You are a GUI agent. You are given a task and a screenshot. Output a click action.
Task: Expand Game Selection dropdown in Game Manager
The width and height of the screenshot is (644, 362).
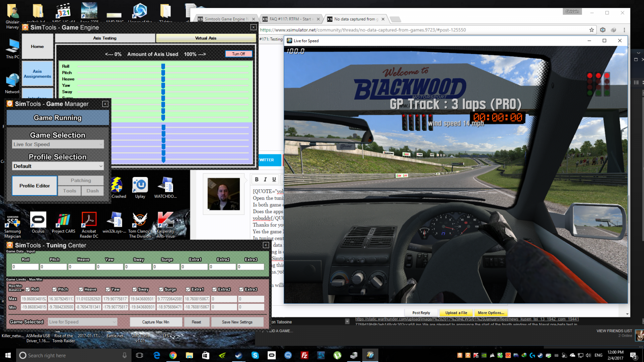point(58,144)
